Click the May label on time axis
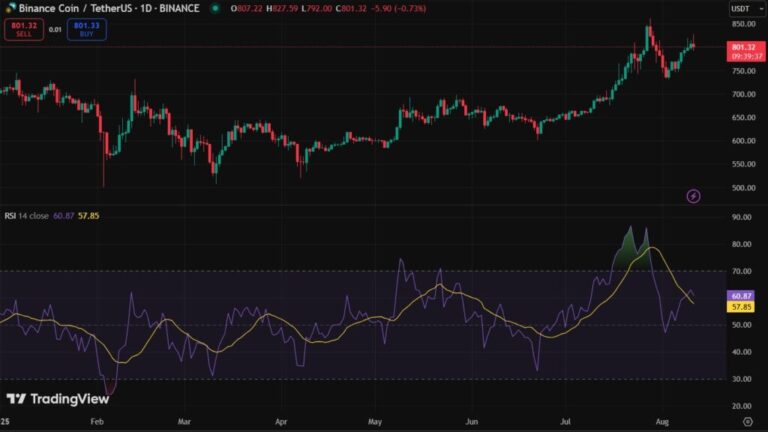 click(x=375, y=422)
